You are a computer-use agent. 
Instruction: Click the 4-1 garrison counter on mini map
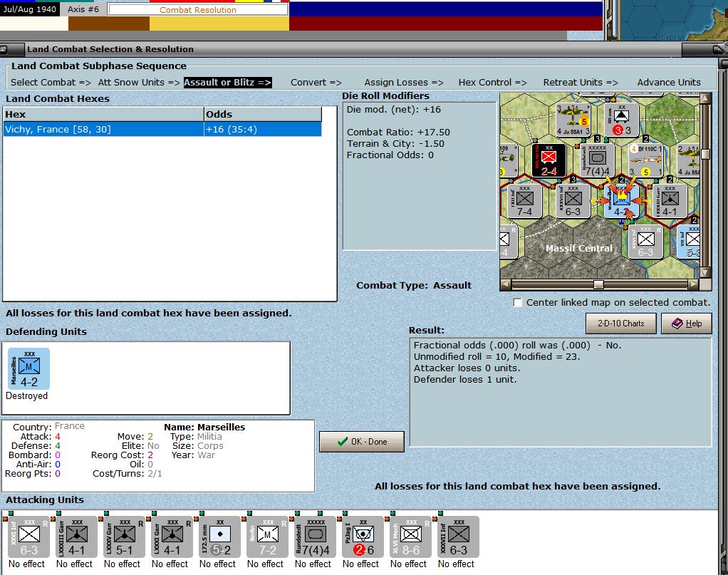(x=670, y=201)
